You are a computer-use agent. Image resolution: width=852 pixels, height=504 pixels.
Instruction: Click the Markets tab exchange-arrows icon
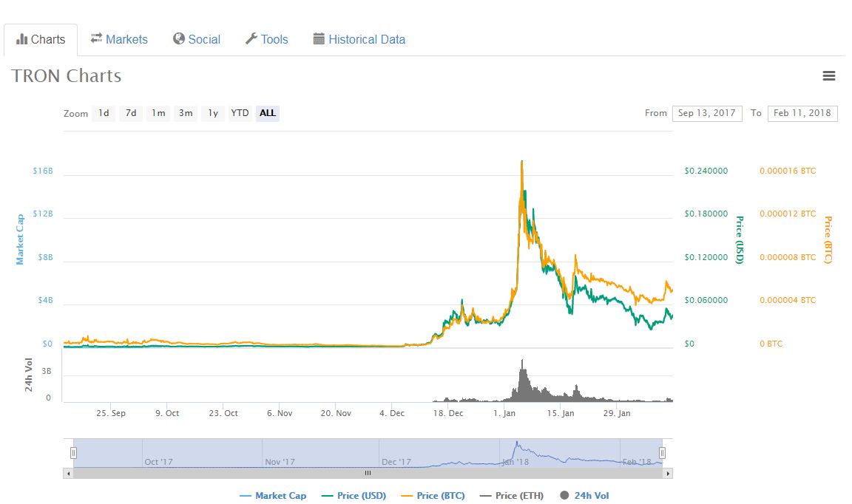pos(96,38)
